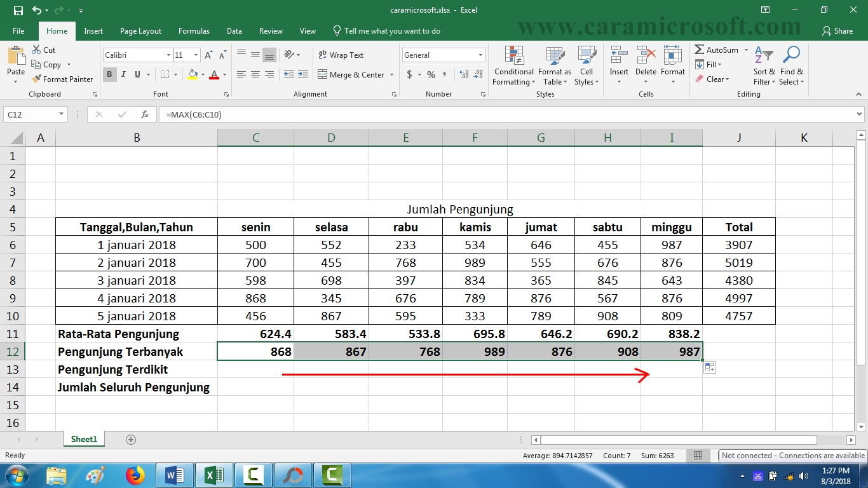
Task: Open the Calibri font name dropdown
Action: 168,55
